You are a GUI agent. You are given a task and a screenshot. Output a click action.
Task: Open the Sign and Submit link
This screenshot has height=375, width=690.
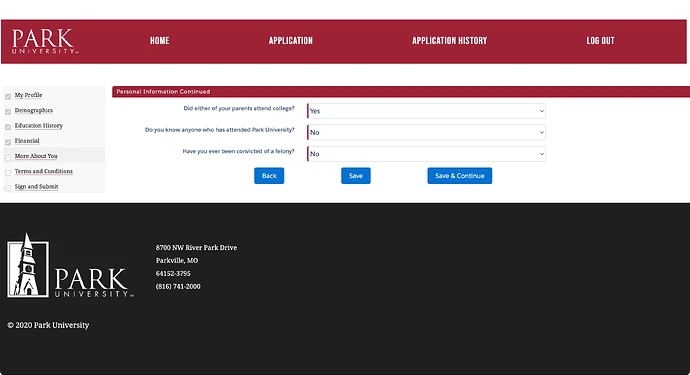(37, 187)
